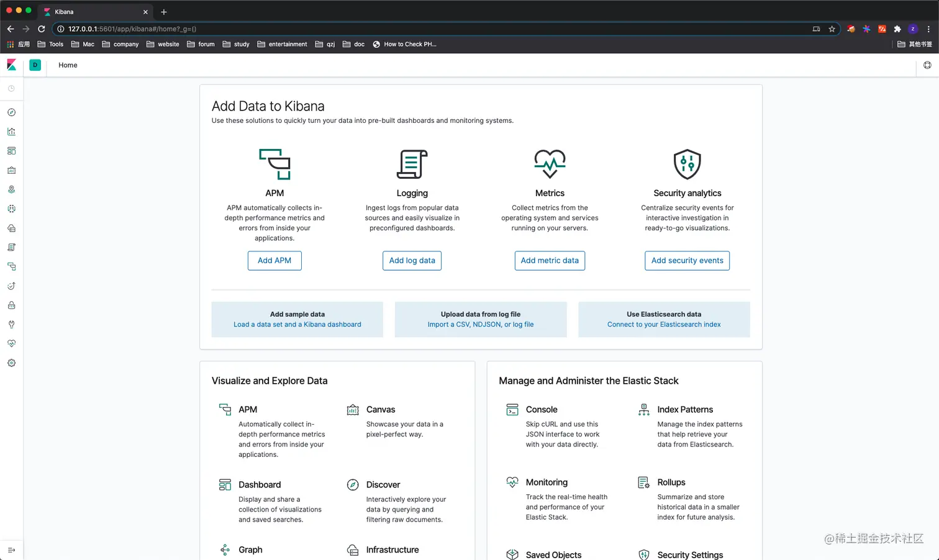Open Rollups in the Manage section
This screenshot has width=939, height=560.
671,482
